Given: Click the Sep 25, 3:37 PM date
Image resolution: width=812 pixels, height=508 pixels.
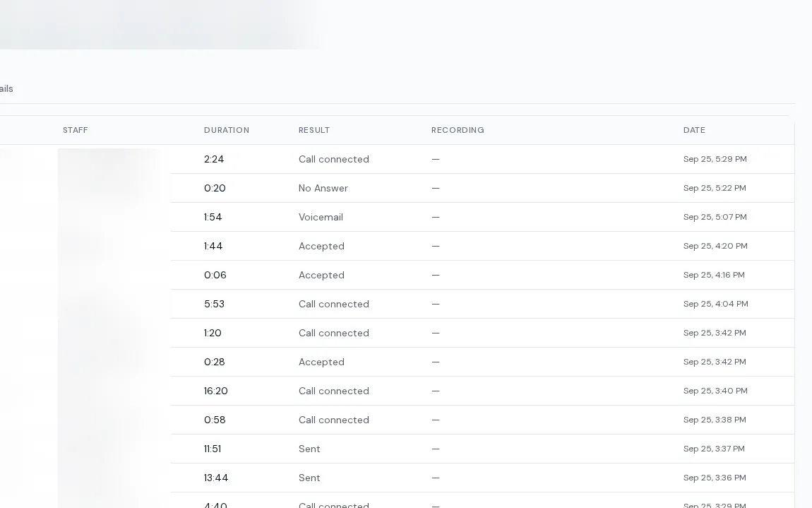Looking at the screenshot, I should click(x=714, y=449).
